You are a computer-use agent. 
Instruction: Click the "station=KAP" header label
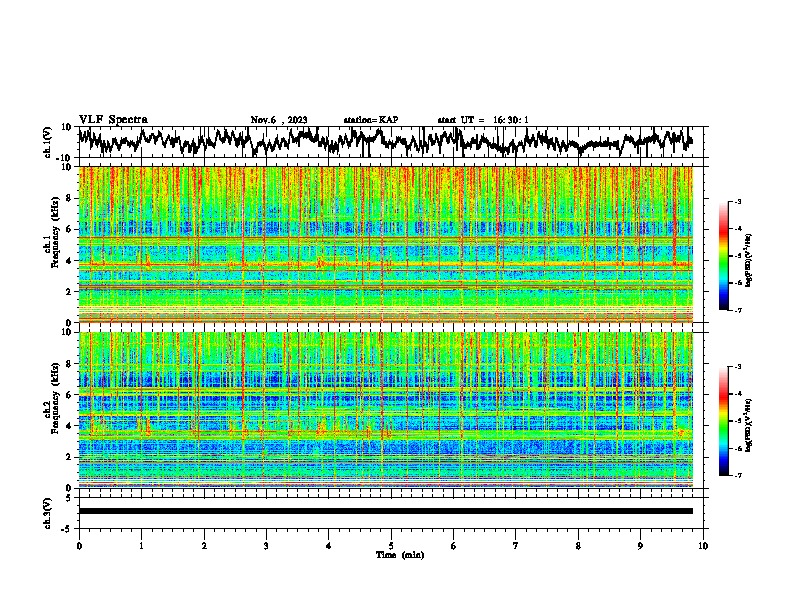pos(371,120)
